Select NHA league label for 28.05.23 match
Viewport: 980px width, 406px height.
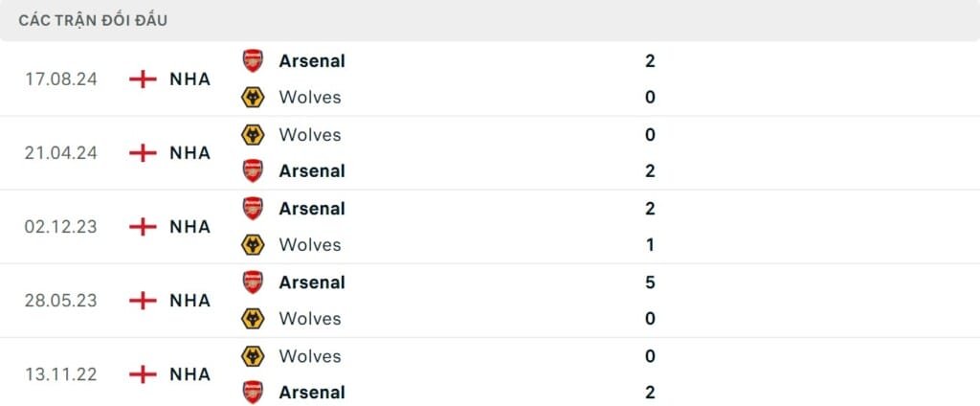189,301
